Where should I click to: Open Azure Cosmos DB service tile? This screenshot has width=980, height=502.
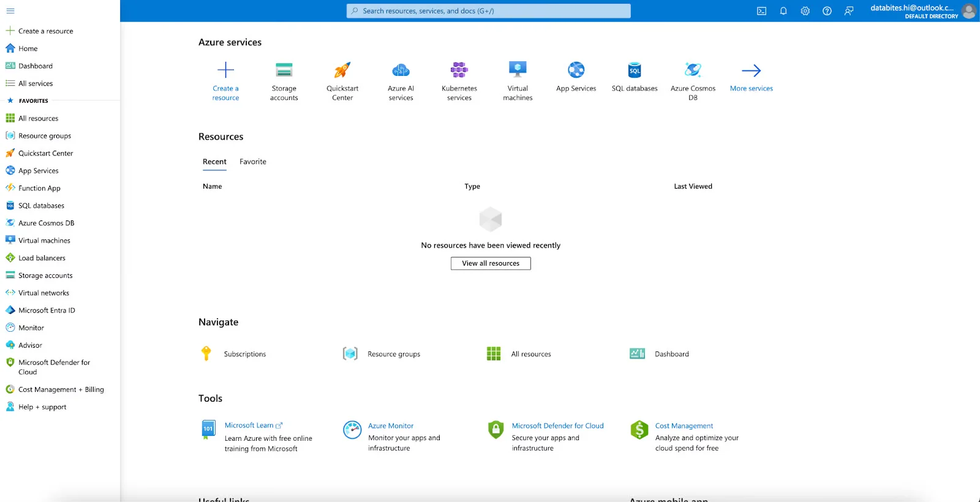(693, 81)
